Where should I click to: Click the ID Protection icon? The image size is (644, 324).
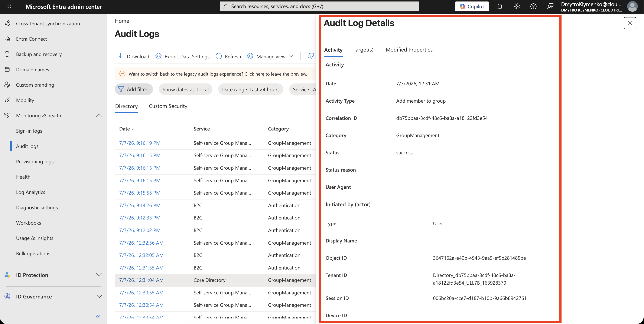pos(7,275)
